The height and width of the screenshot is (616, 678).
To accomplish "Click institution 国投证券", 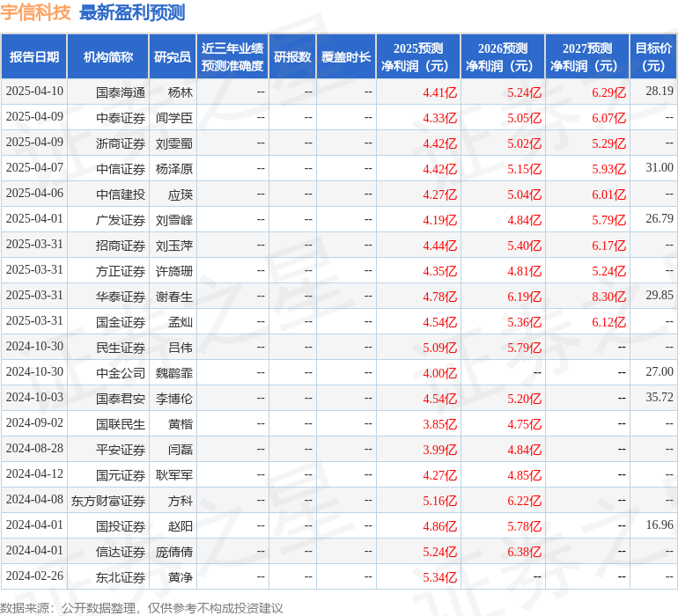I will (121, 525).
